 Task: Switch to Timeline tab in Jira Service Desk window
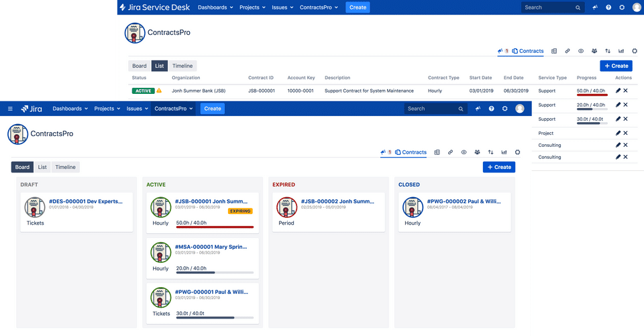tap(182, 66)
